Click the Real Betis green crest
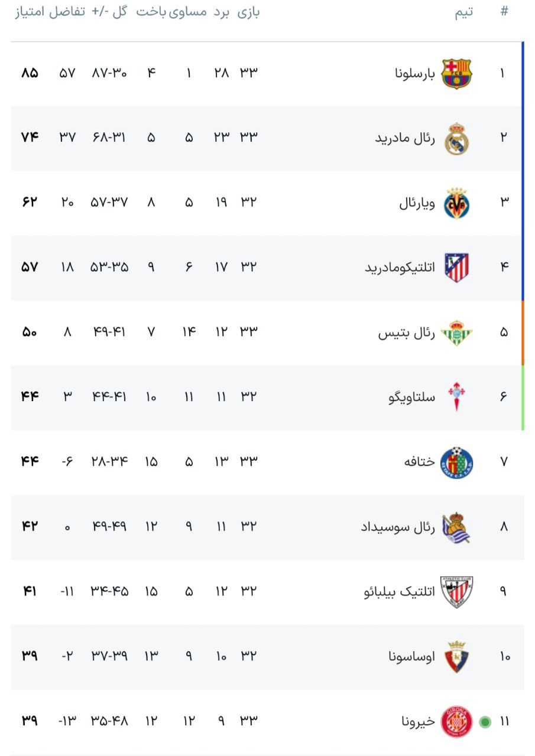Image resolution: width=535 pixels, height=756 pixels. pyautogui.click(x=457, y=333)
